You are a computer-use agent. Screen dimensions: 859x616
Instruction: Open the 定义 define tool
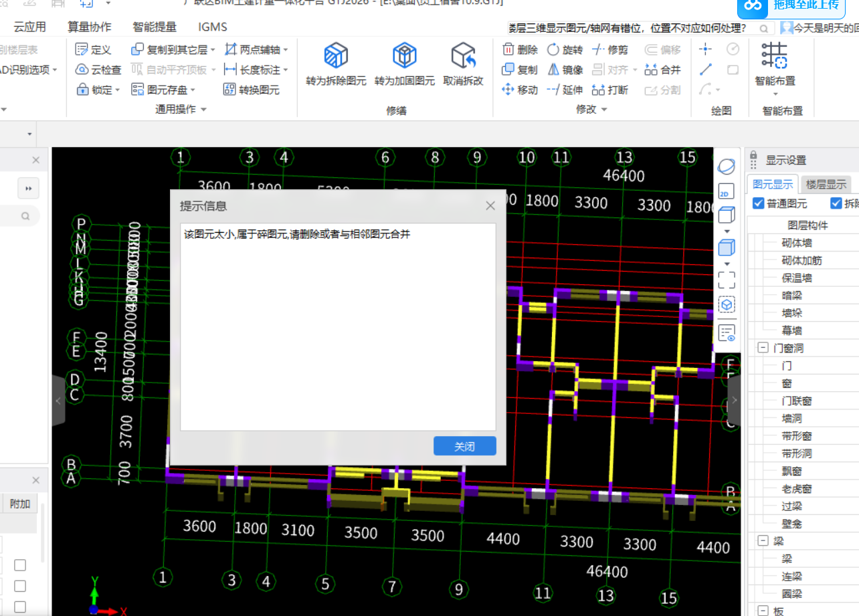(93, 49)
